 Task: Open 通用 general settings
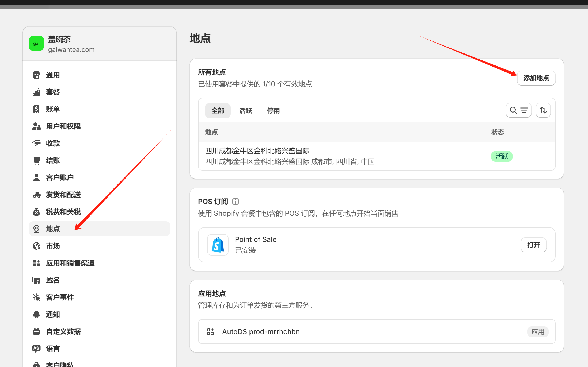click(53, 75)
